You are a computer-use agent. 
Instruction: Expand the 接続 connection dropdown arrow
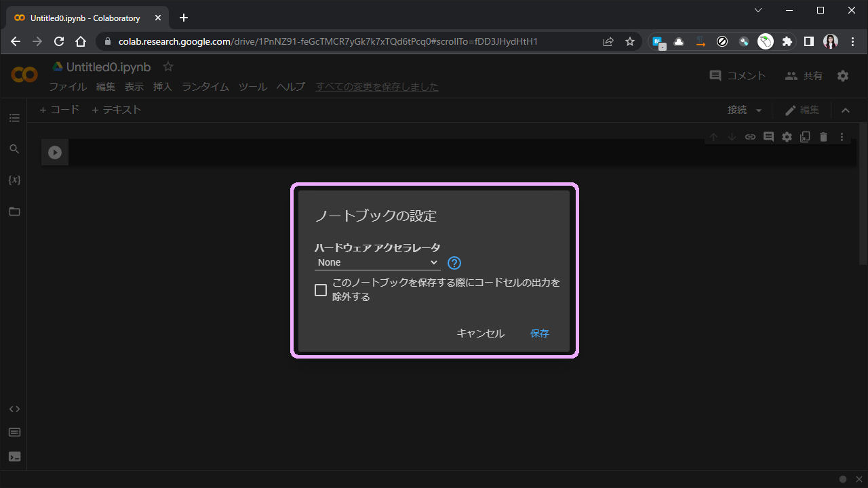pos(759,110)
